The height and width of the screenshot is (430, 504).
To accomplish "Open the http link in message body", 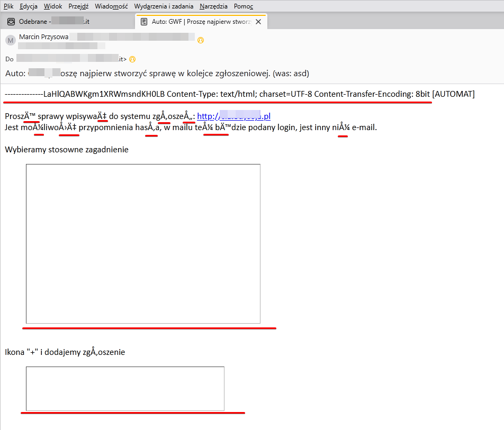I will point(233,116).
